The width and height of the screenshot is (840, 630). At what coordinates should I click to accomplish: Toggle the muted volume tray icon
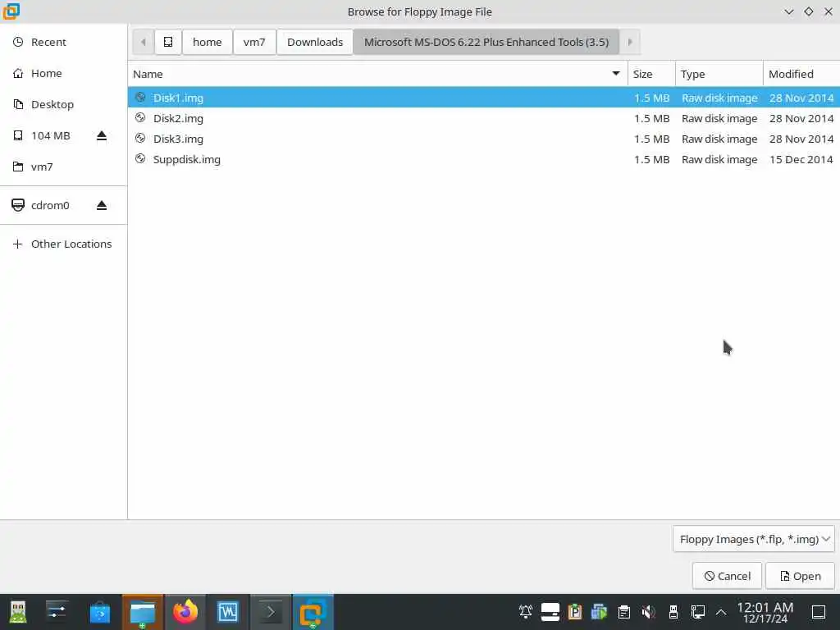(x=648, y=611)
